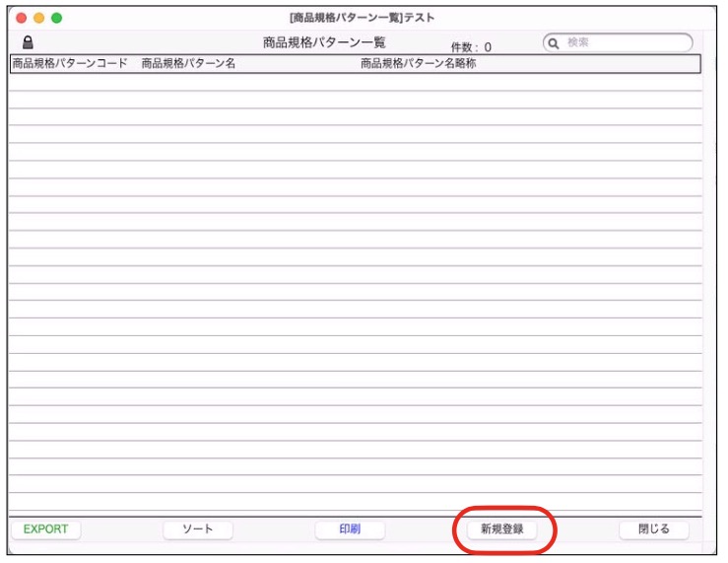The width and height of the screenshot is (728, 563).
Task: Click the window title bar text
Action: click(362, 18)
